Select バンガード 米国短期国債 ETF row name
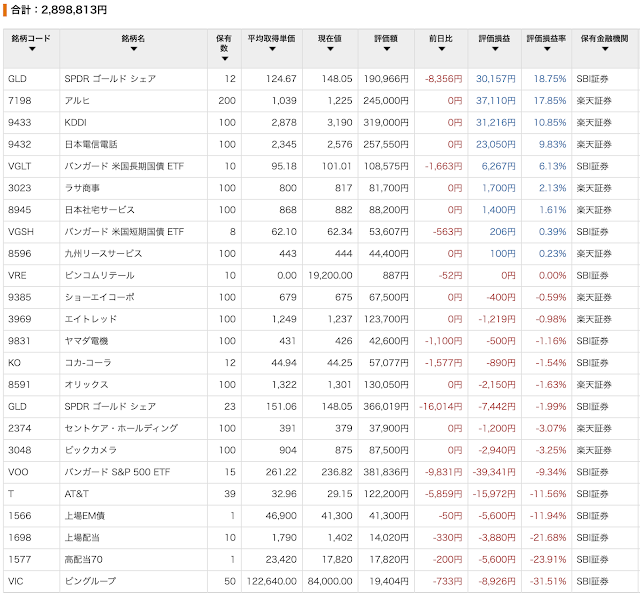 (x=124, y=232)
